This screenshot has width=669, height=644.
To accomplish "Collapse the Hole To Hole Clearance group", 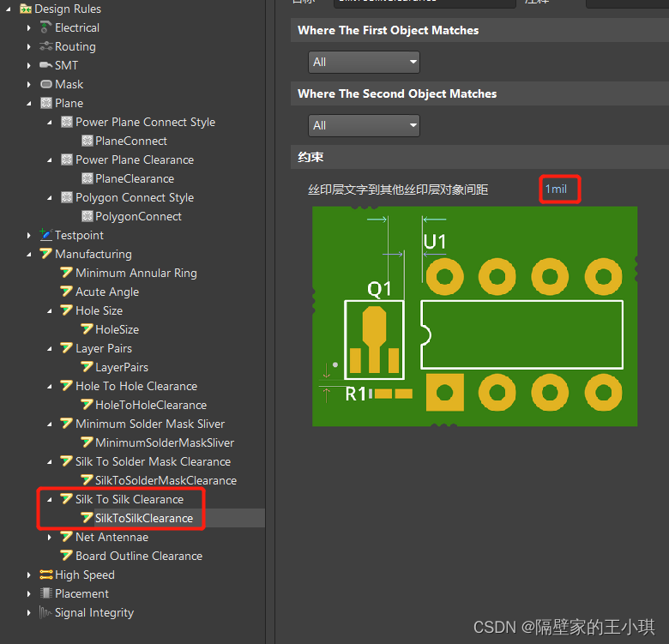I will 50,387.
